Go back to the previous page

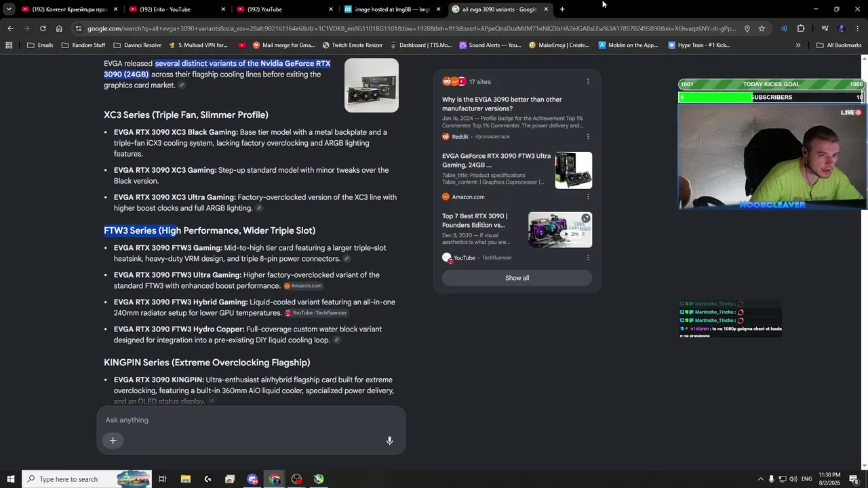click(10, 28)
